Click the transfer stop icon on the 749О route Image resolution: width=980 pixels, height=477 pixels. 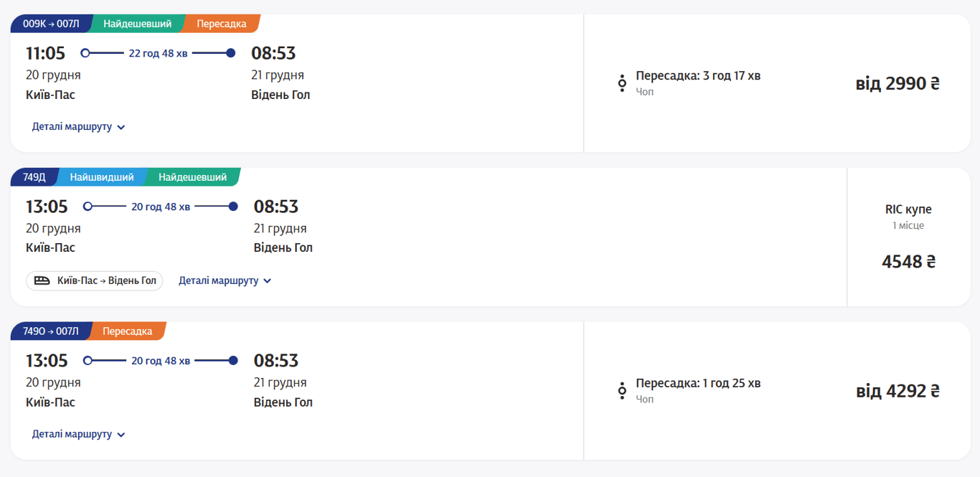621,389
